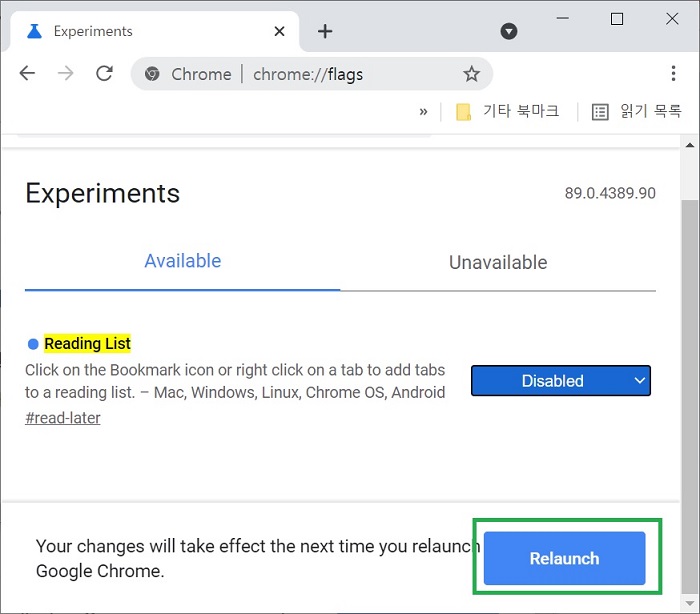Select the Experiments browser tab
Viewport: 700px width, 614px height.
[154, 31]
